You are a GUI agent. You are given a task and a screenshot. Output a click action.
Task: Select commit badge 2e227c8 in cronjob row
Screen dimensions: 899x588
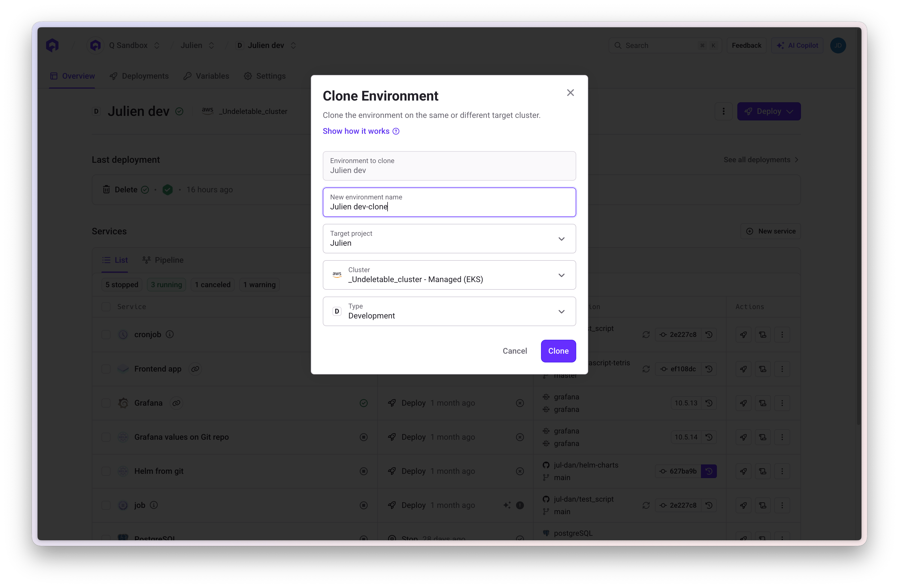[679, 335]
